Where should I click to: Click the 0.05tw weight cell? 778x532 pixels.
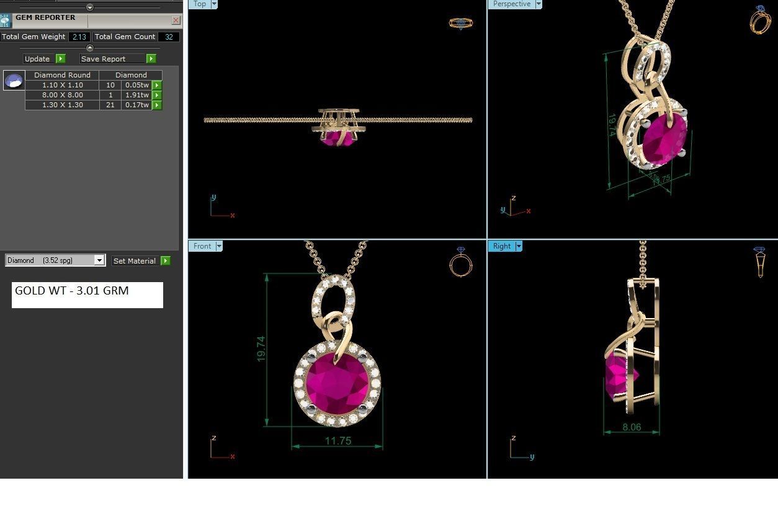pos(136,85)
